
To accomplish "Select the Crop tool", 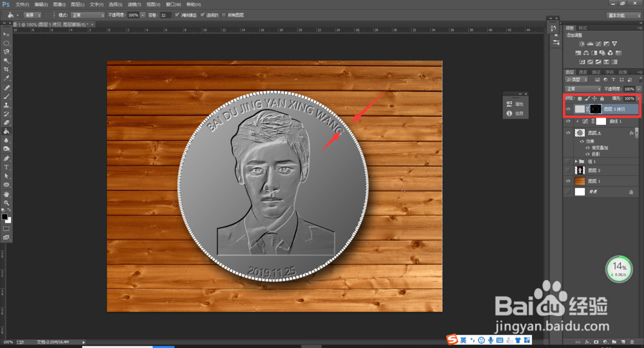I will pyautogui.click(x=6, y=69).
